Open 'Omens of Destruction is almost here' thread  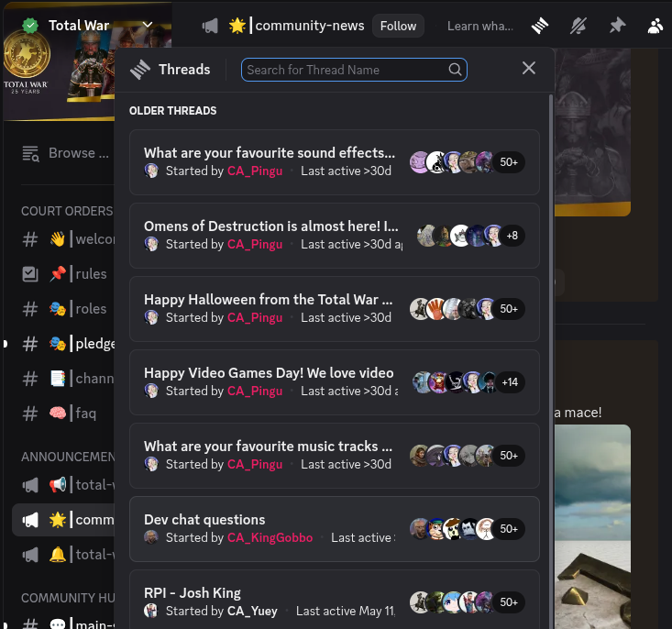(335, 236)
